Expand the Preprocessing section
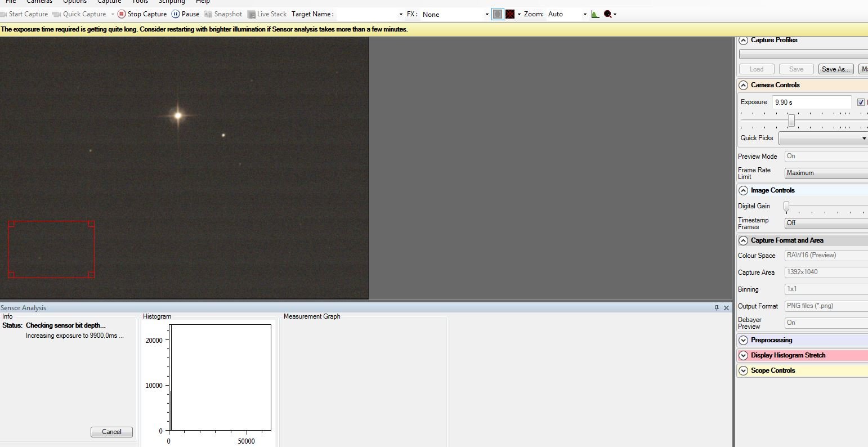This screenshot has height=447, width=868. [743, 340]
